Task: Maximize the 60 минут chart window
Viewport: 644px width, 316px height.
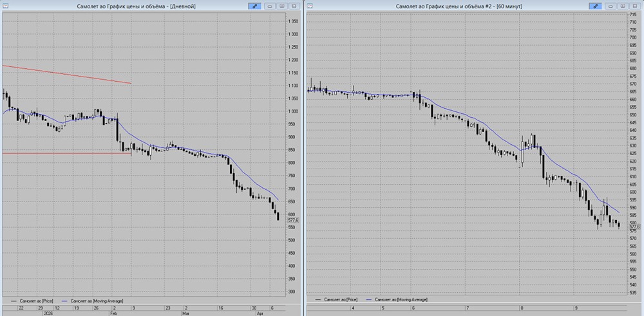Action: point(623,6)
